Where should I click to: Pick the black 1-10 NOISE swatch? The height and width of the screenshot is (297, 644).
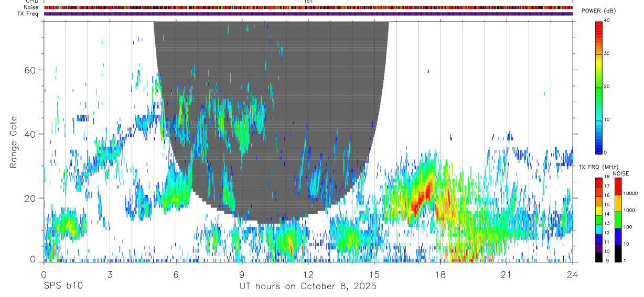point(618,254)
